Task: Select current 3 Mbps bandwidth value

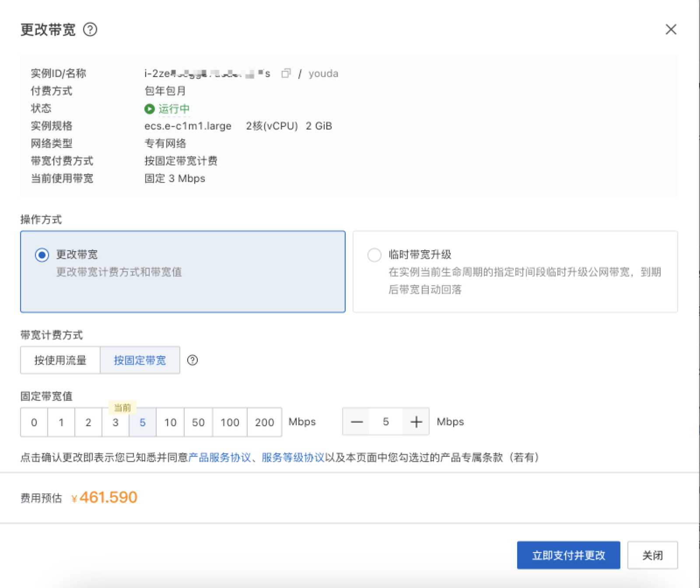Action: click(115, 422)
